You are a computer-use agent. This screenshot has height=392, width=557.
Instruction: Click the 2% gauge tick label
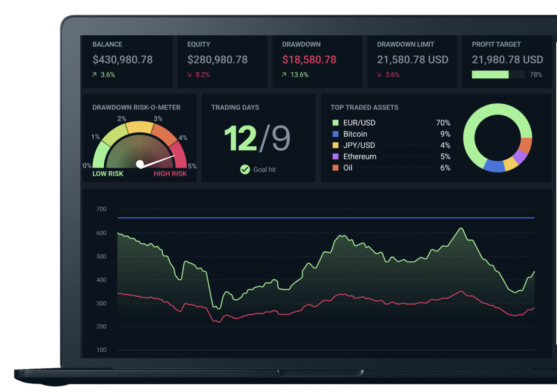[x=122, y=119]
